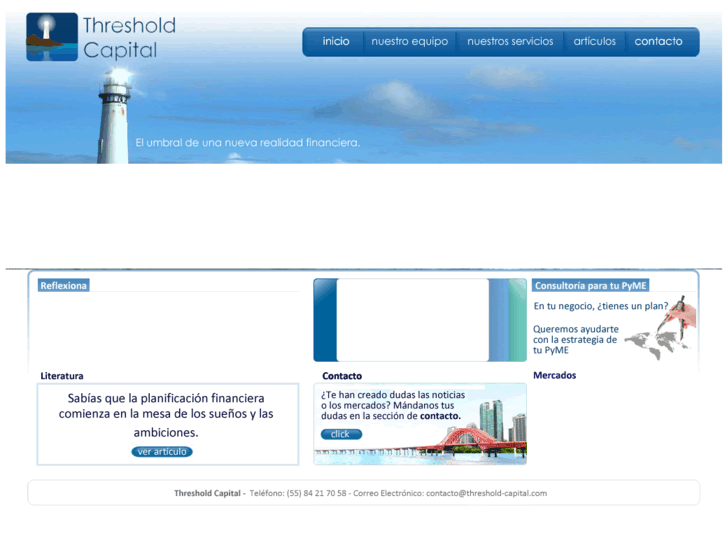
Task: Click the Mercados heading
Action: pyautogui.click(x=555, y=375)
